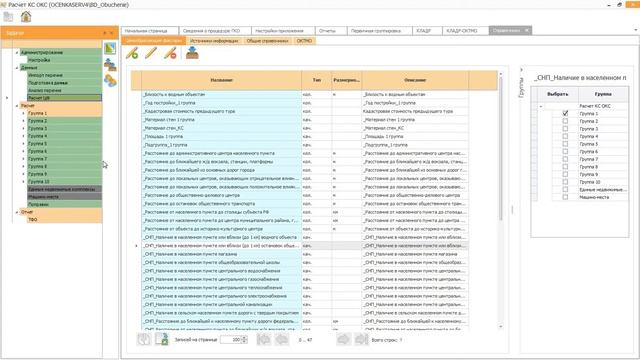
Task: Increase the records-per-page stepper value
Action: point(244,337)
